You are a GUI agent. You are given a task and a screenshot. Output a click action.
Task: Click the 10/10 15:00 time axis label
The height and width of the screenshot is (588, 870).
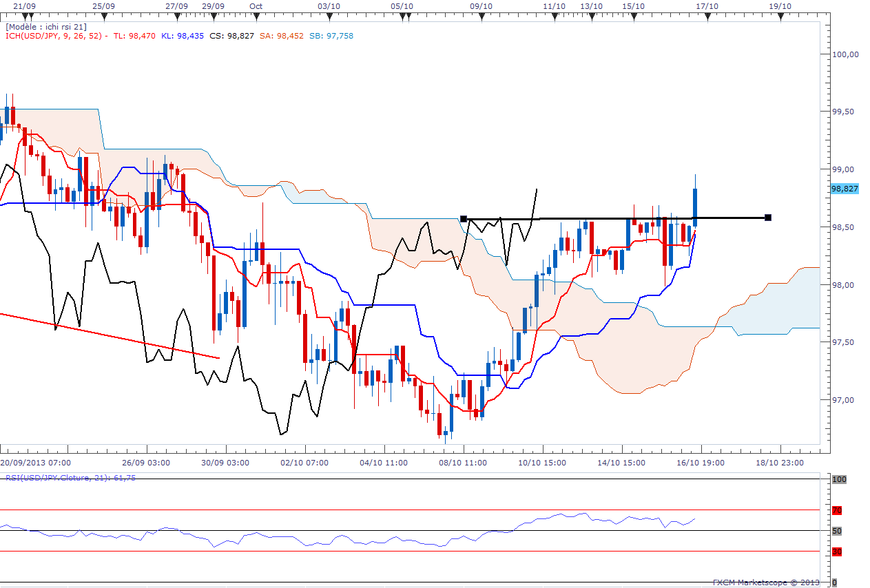point(541,463)
